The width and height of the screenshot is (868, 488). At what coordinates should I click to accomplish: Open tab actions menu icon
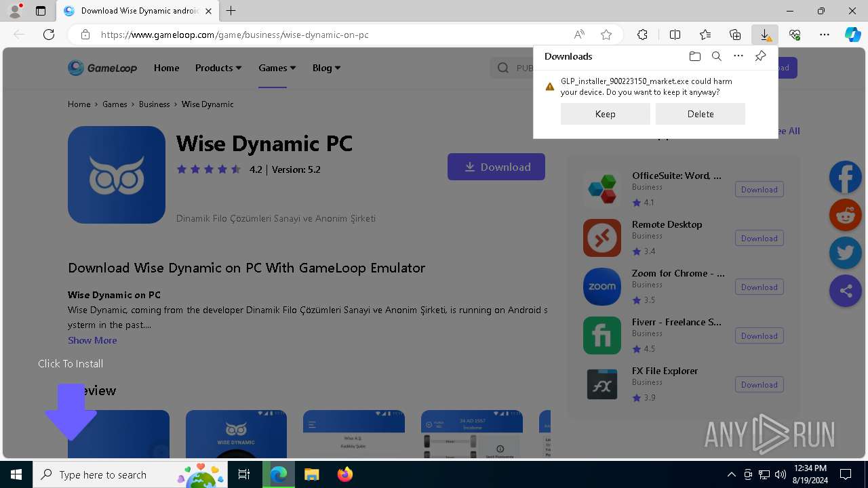pos(41,11)
